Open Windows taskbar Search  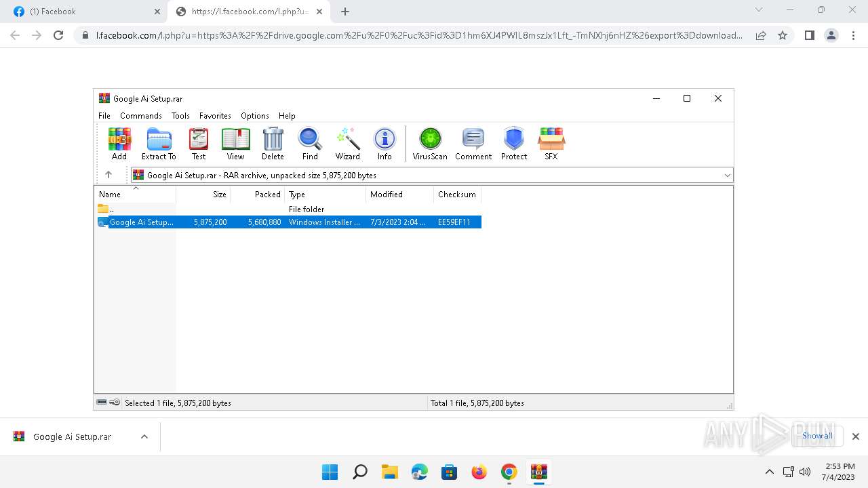[x=360, y=472]
